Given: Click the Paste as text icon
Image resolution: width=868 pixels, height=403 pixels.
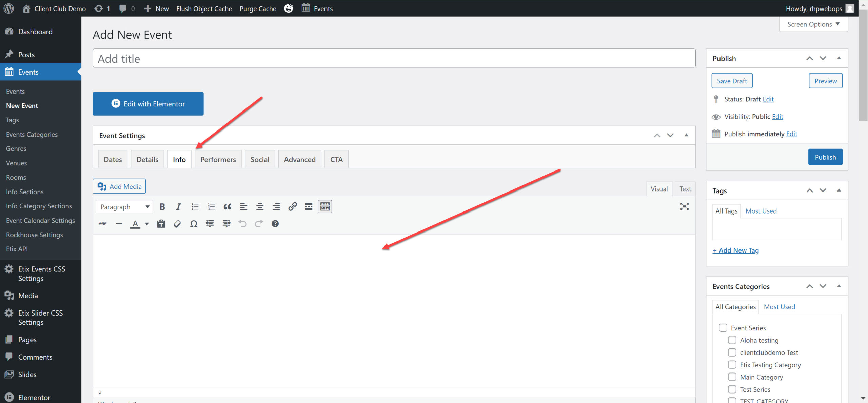Looking at the screenshot, I should click(x=161, y=224).
